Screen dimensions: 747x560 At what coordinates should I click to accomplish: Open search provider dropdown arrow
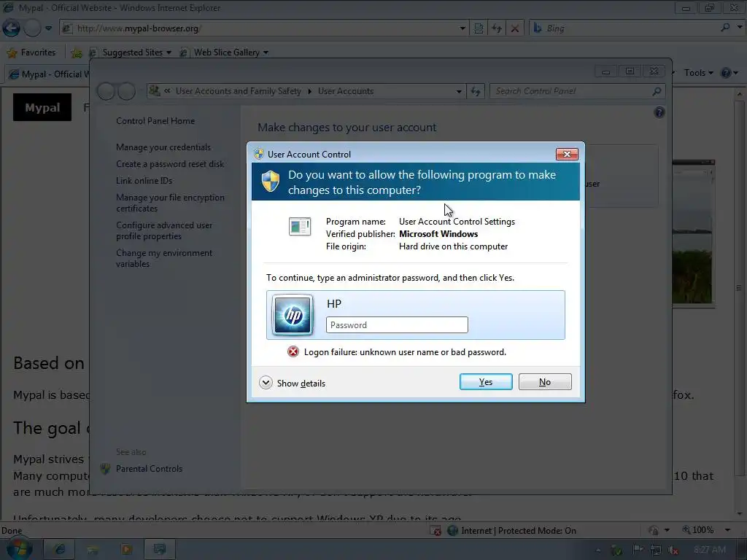(740, 28)
